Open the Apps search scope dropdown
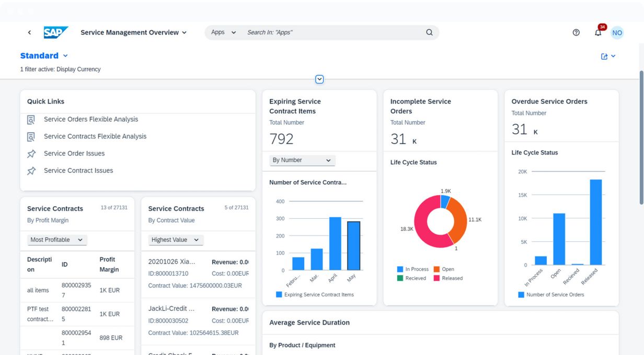This screenshot has height=355, width=644. tap(224, 32)
